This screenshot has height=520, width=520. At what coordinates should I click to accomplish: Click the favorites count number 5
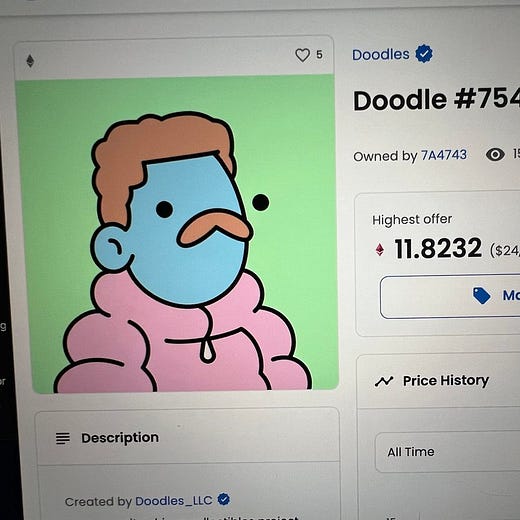[x=319, y=55]
